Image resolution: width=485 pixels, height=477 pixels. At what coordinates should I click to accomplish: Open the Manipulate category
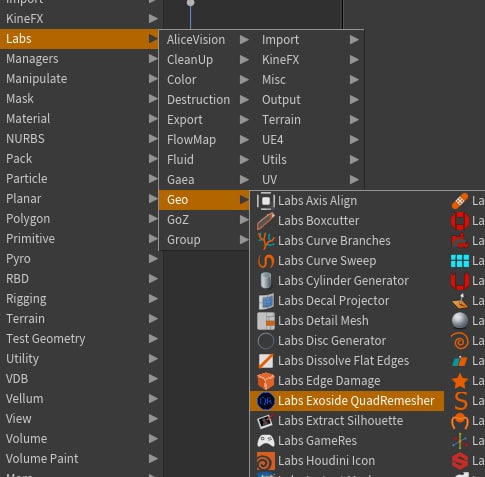[x=79, y=79]
